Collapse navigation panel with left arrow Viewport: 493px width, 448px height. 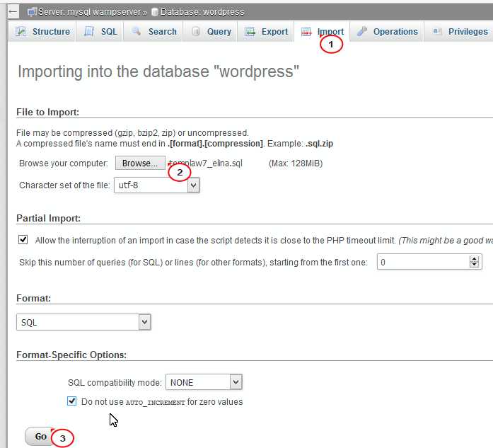13,12
